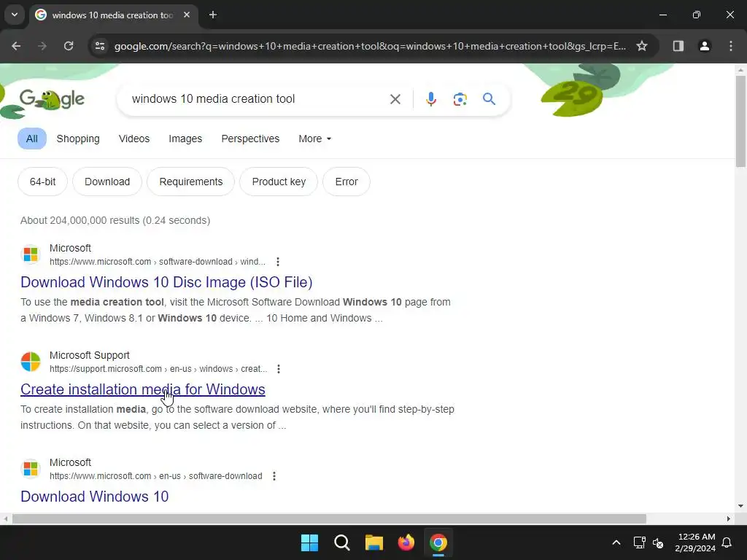Apply the Download filter chip

click(x=107, y=182)
